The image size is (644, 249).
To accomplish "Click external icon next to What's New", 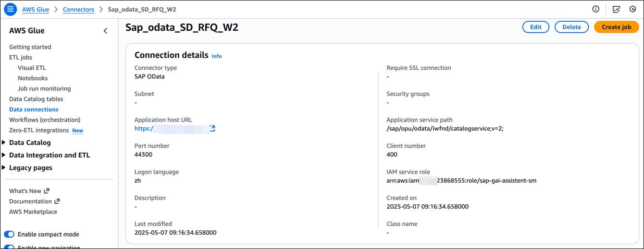I will click(x=47, y=191).
